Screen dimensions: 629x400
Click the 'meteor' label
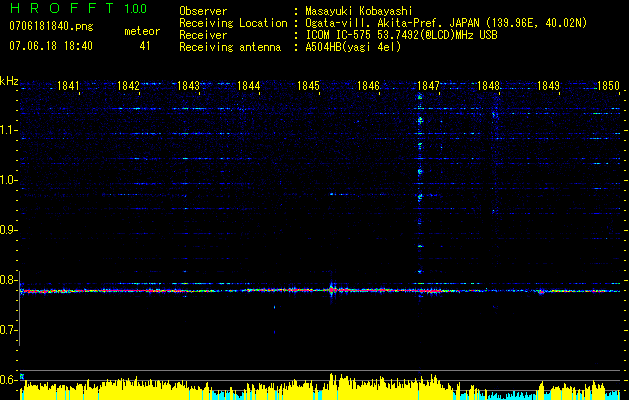(142, 31)
